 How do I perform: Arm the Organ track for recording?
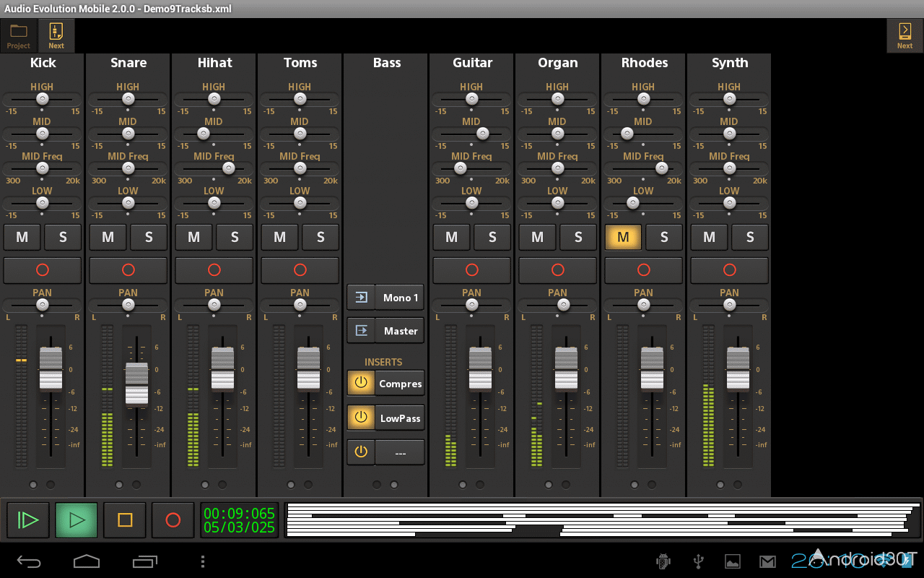(x=558, y=269)
